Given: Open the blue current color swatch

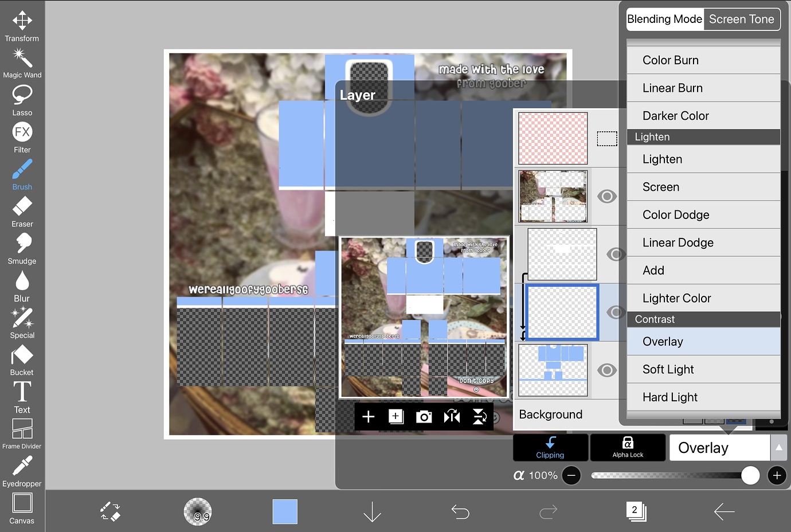Looking at the screenshot, I should point(285,511).
